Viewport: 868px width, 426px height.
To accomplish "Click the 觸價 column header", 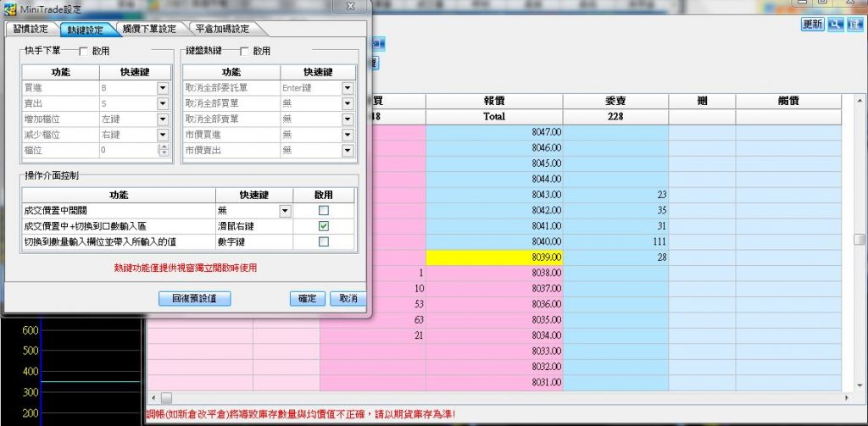I will (788, 102).
